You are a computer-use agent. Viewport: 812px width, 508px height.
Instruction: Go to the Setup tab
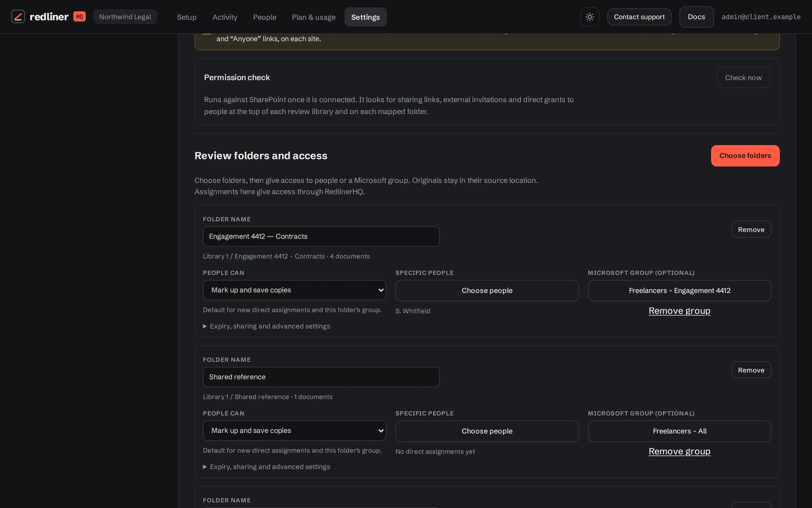(x=187, y=17)
